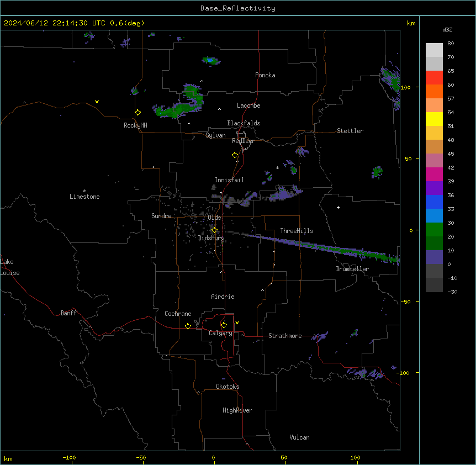Image resolution: width=476 pixels, height=465 pixels.
Task: Click the Cochrane town label
Action: pos(178,314)
